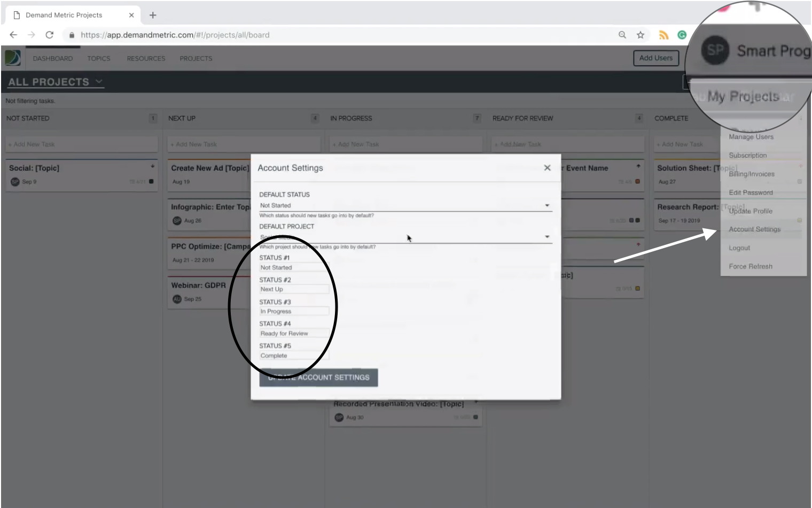Choose Update Profile in user menu

coord(751,211)
